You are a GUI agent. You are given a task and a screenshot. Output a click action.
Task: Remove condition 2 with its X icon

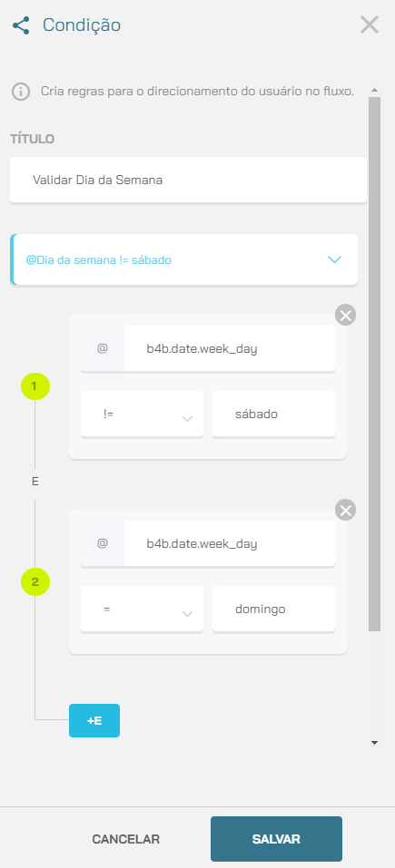[x=345, y=511]
